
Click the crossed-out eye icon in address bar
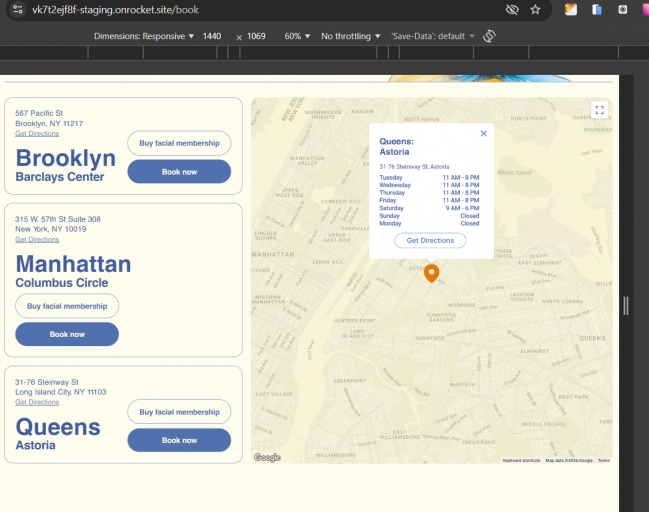tap(512, 10)
